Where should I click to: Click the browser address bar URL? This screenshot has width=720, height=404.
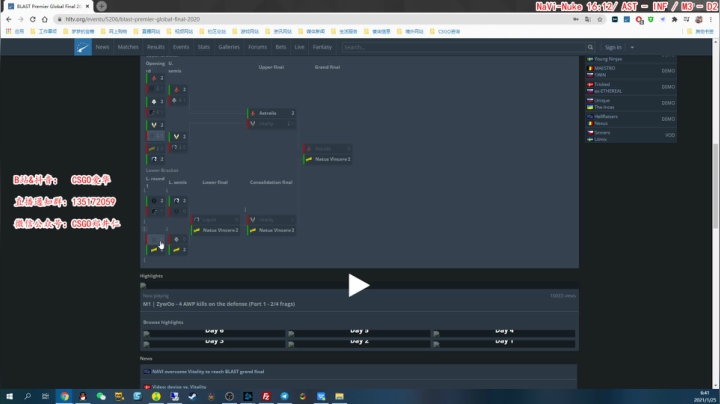point(132,19)
